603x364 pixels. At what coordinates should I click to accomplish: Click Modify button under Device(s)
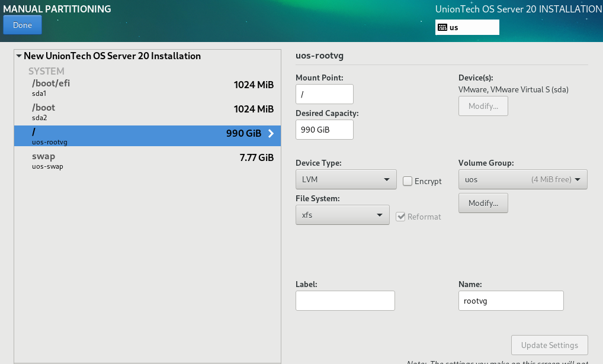[483, 106]
